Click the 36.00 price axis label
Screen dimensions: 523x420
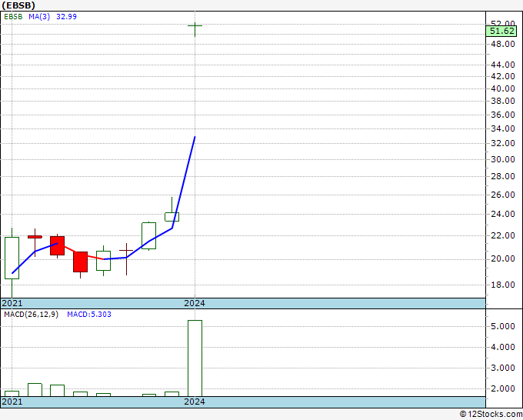point(503,115)
